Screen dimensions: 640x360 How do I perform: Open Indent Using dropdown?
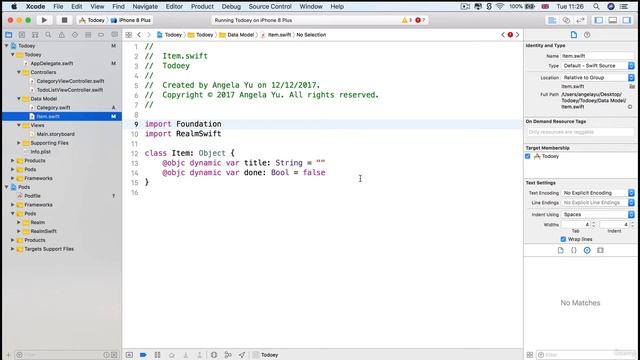coord(598,214)
